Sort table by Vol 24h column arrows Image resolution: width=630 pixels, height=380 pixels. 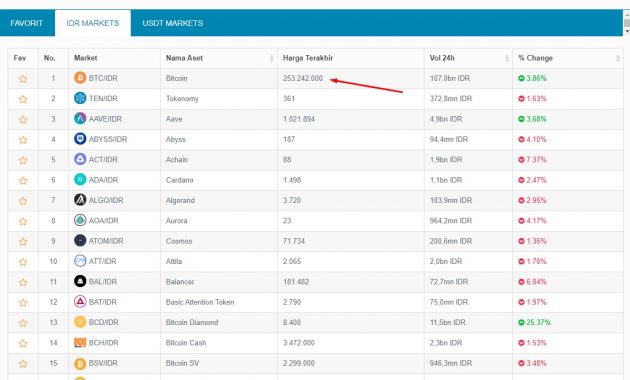click(x=507, y=59)
